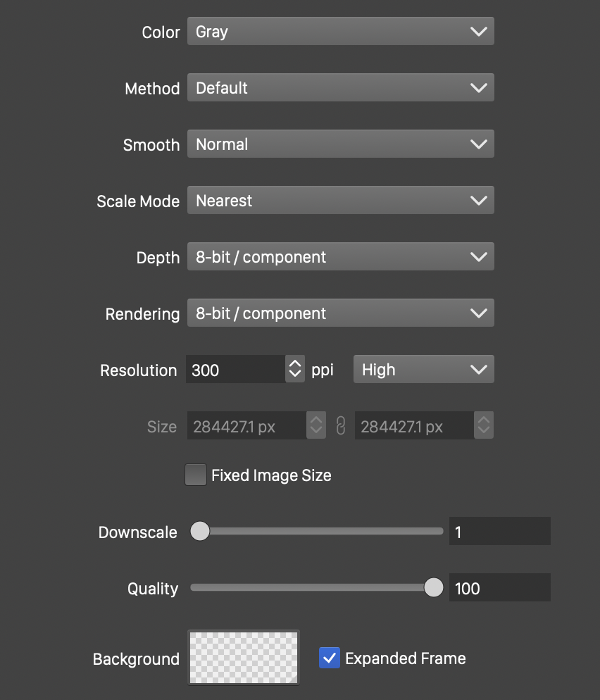
Task: Enable the Fixed Image Size checkbox
Action: click(195, 475)
